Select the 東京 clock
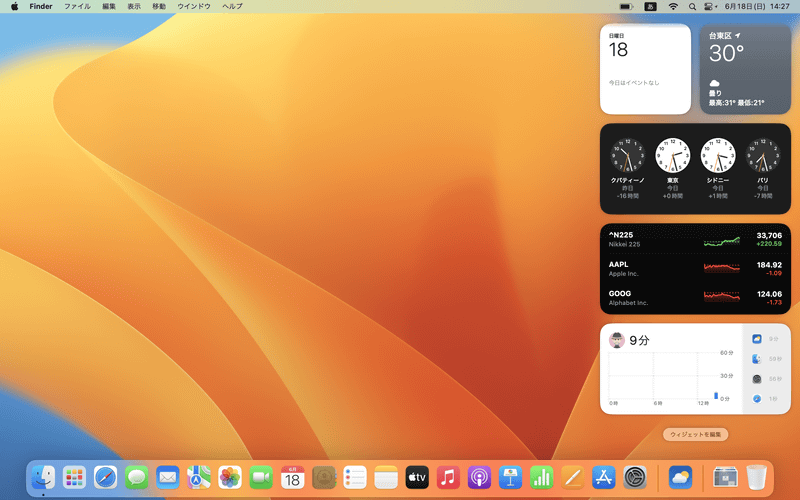800x500 pixels. [672, 168]
